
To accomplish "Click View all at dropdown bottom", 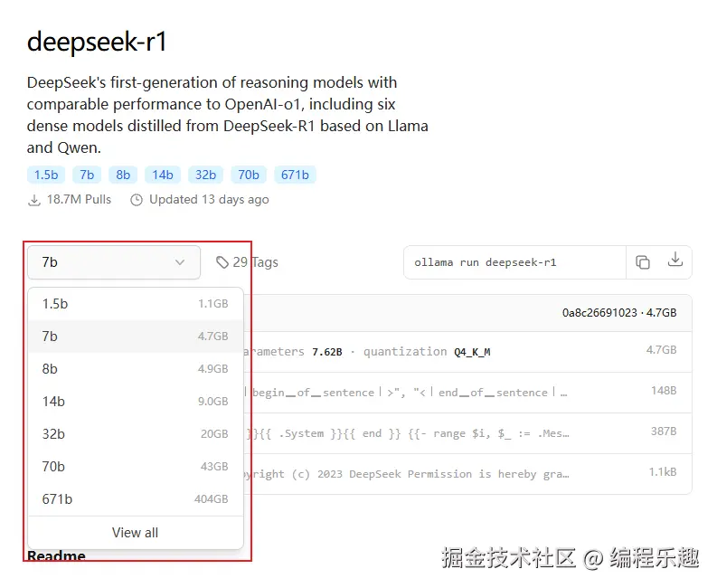I will pyautogui.click(x=136, y=533).
